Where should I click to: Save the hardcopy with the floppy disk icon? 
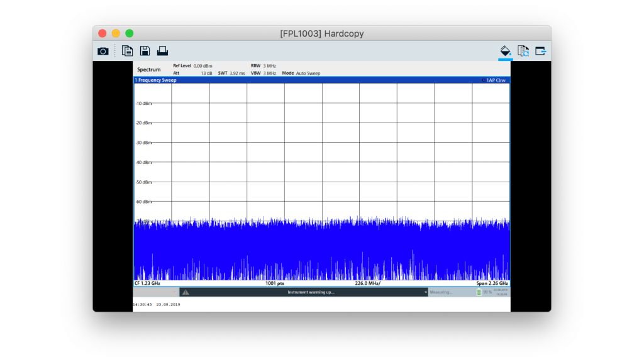tap(145, 51)
